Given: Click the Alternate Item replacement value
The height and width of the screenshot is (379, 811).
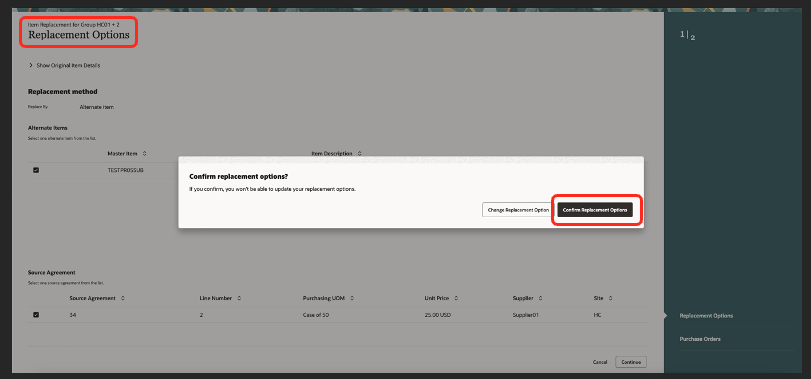Looking at the screenshot, I should tap(97, 108).
